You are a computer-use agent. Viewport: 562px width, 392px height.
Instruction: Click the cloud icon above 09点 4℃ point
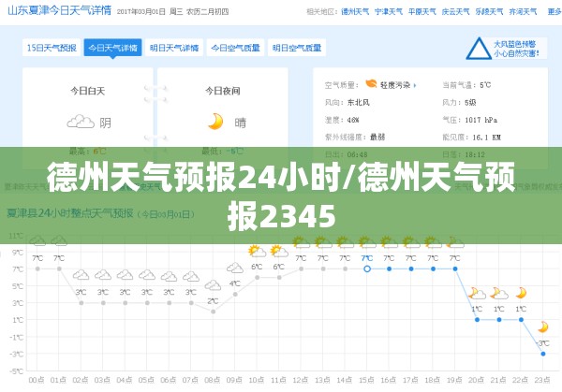pos(235,268)
